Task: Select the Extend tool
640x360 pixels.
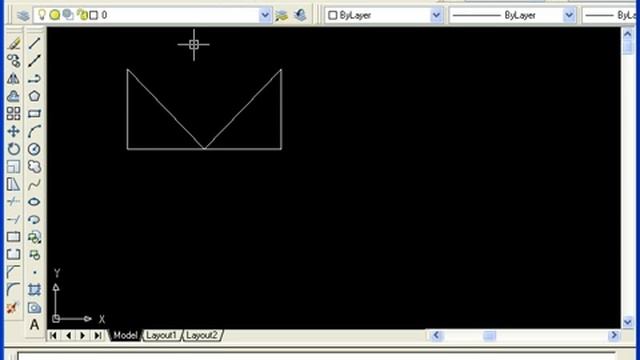Action: point(13,219)
